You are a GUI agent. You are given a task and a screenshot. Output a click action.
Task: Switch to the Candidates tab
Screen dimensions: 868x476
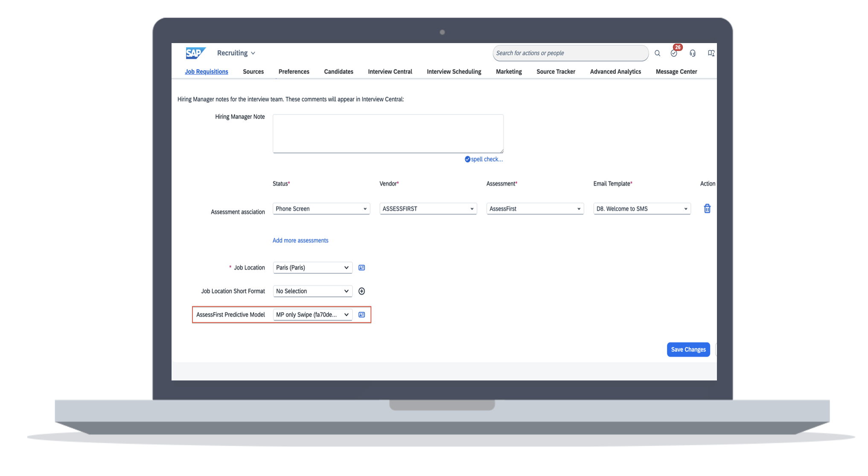(338, 72)
